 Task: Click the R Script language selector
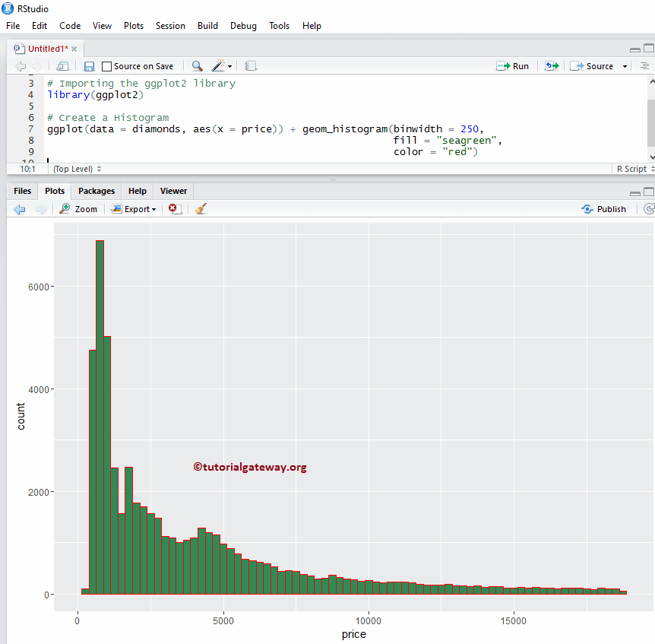click(634, 168)
